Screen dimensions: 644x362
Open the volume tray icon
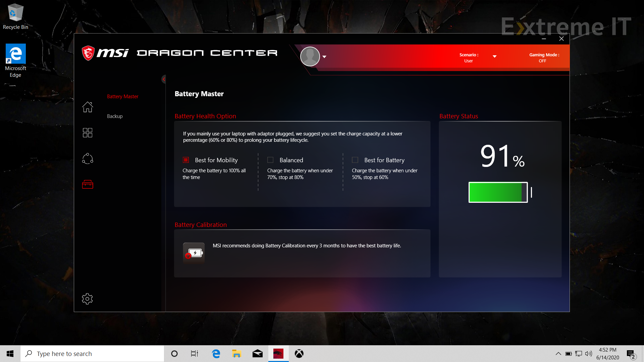[x=589, y=354]
